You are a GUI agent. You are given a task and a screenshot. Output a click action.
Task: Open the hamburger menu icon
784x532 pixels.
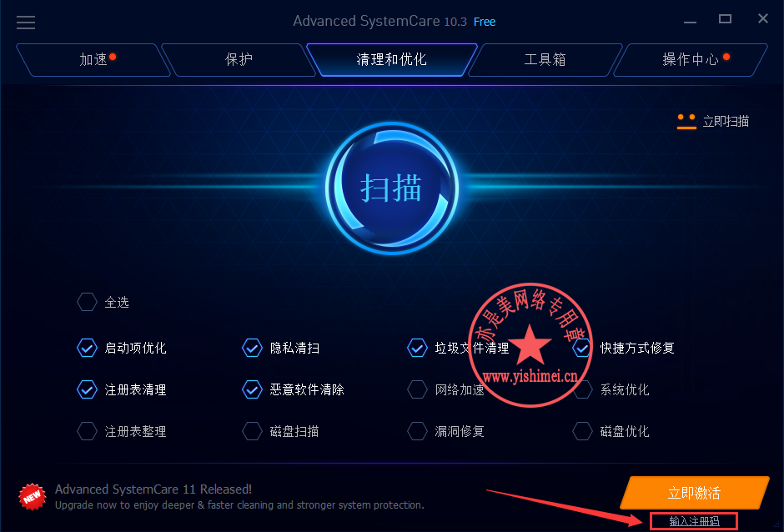(x=26, y=23)
